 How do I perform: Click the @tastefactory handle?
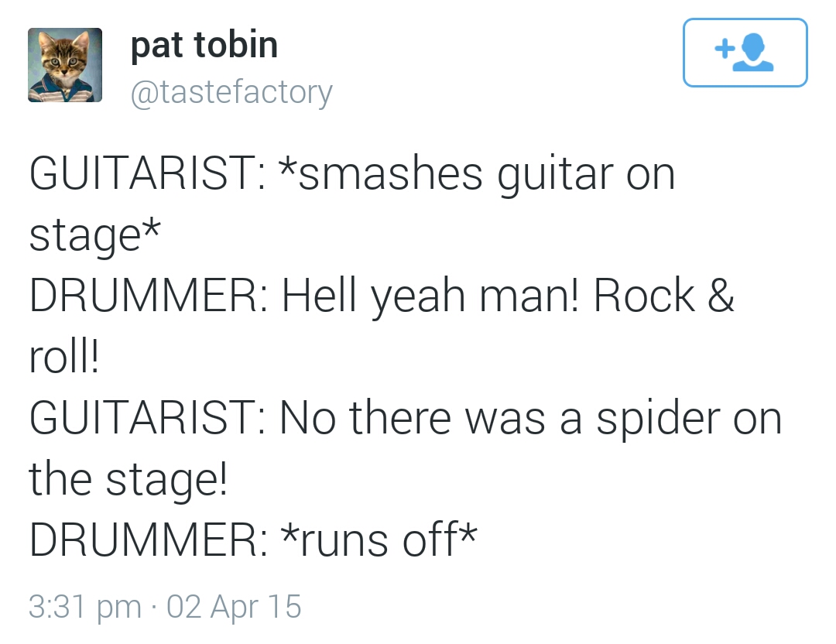[x=231, y=92]
